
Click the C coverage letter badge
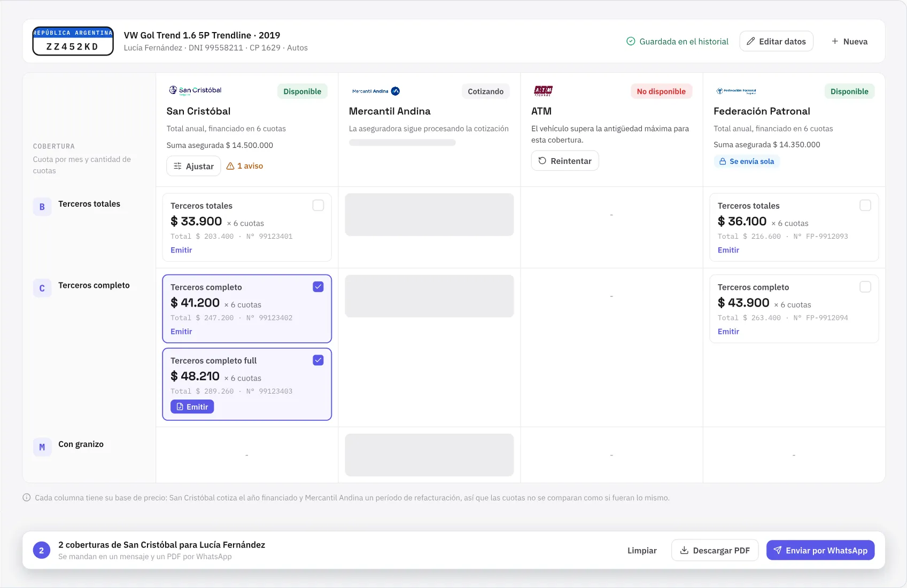[42, 288]
